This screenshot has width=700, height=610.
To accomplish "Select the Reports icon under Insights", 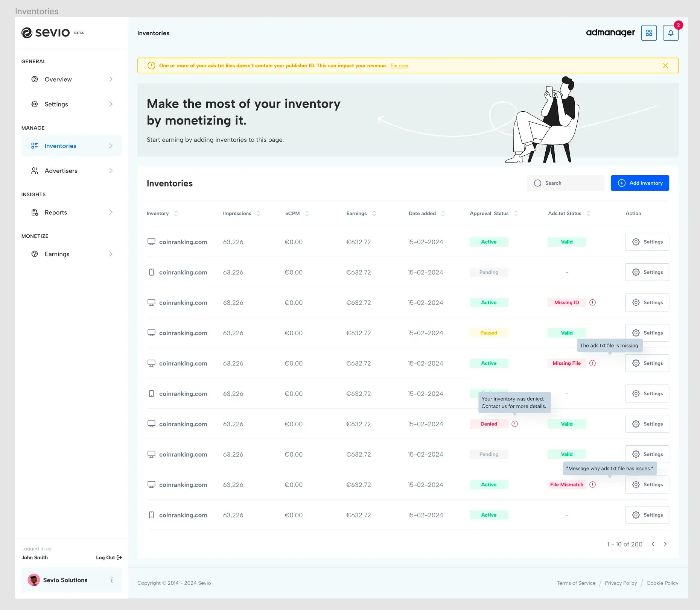I will (35, 212).
